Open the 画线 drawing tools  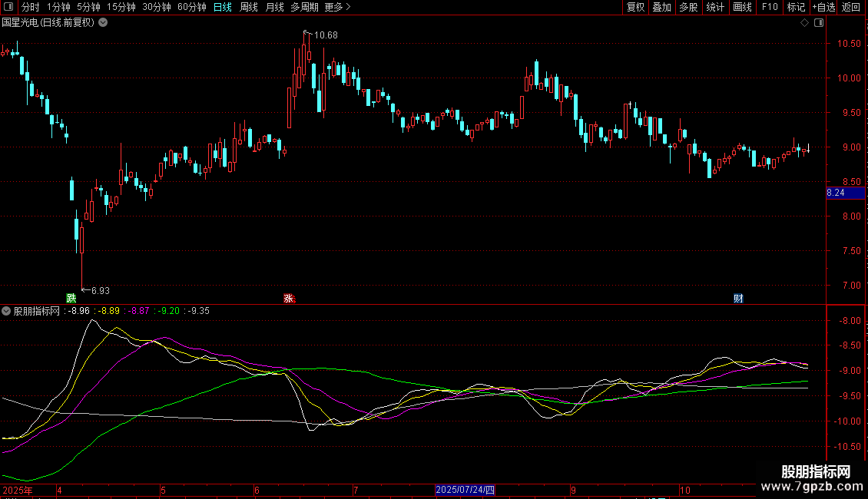(x=742, y=7)
